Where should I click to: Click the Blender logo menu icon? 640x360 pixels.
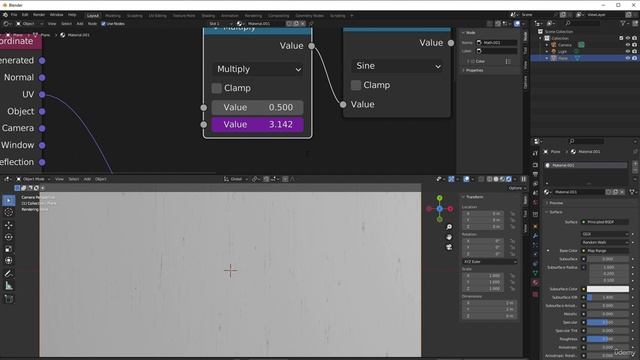(x=5, y=15)
